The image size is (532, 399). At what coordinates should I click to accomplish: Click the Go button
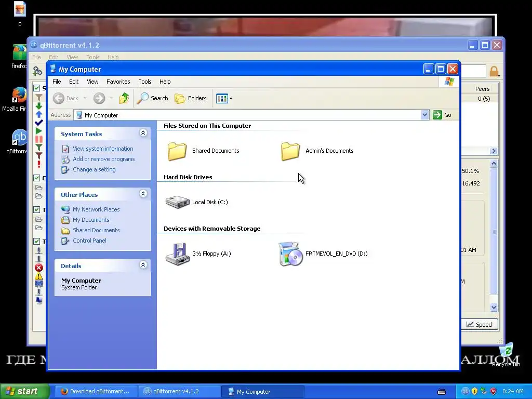coord(442,115)
